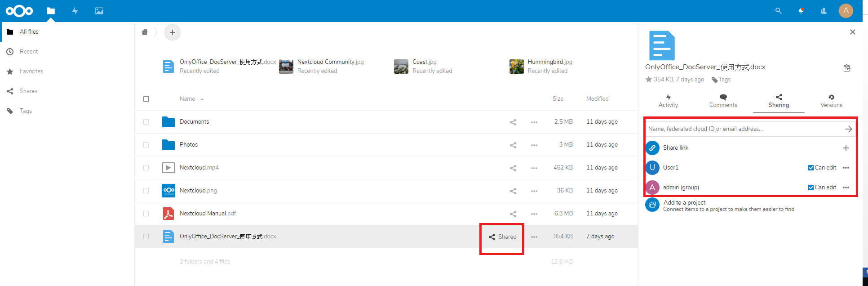Toggle Can edit for admin (group)
This screenshot has height=286, width=868.
811,188
